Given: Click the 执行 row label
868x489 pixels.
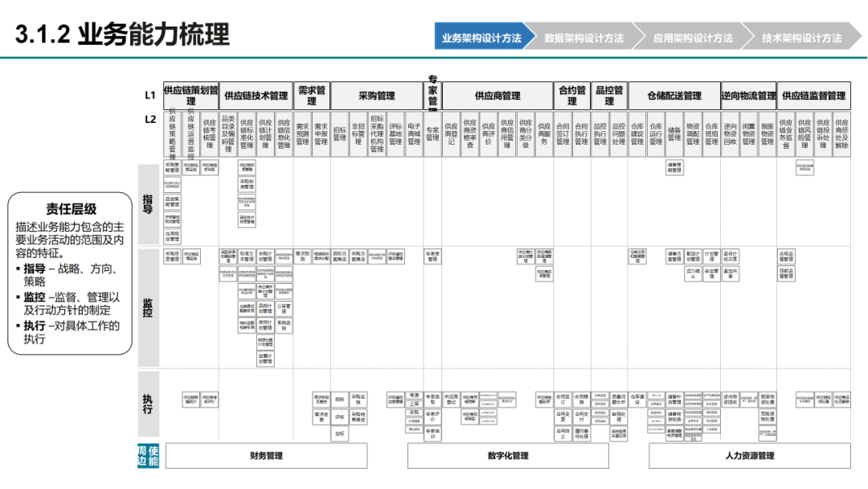Looking at the screenshot, I should 149,404.
